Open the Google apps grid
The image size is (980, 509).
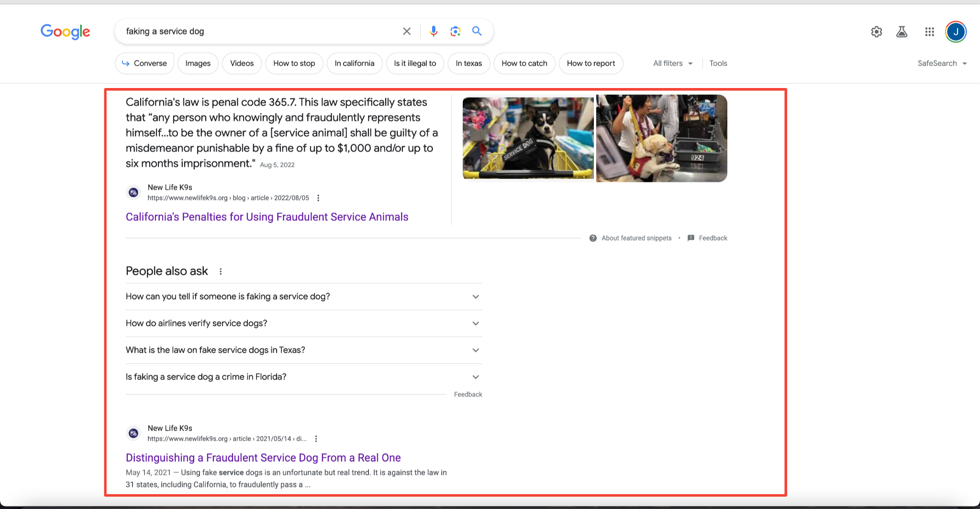929,32
